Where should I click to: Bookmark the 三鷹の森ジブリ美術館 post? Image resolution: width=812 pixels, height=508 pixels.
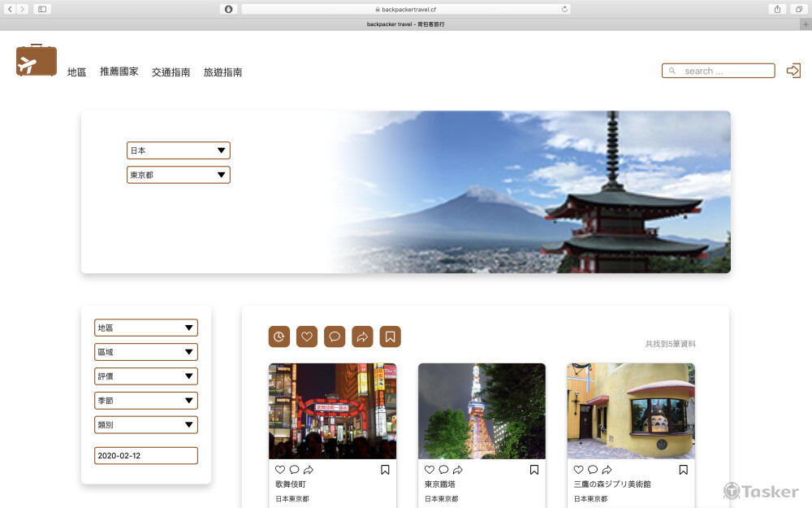pos(684,470)
